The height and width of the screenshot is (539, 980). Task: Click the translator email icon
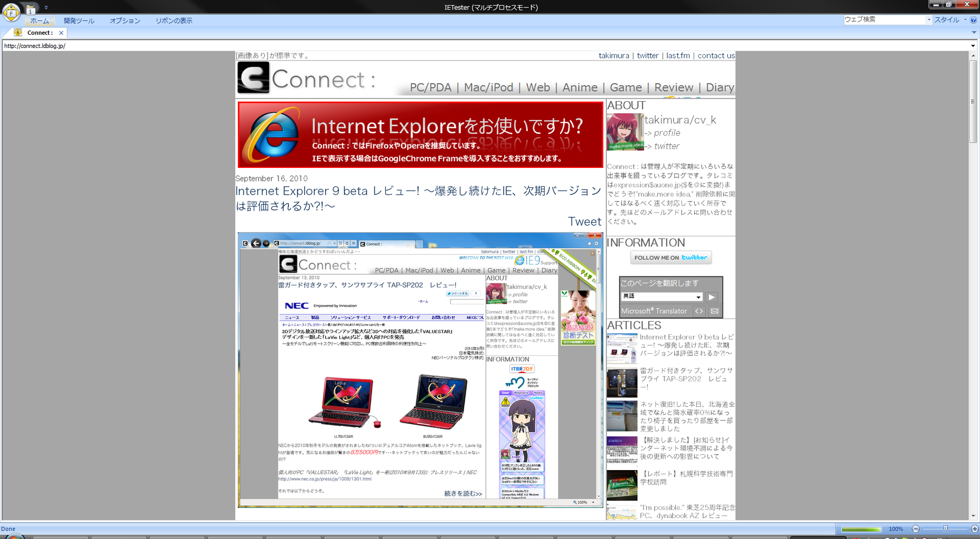coord(714,311)
